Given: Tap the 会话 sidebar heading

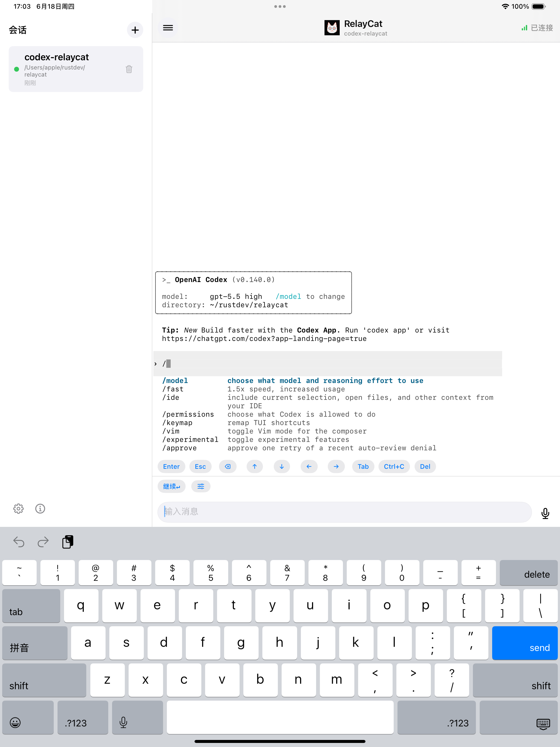Looking at the screenshot, I should click(x=18, y=30).
